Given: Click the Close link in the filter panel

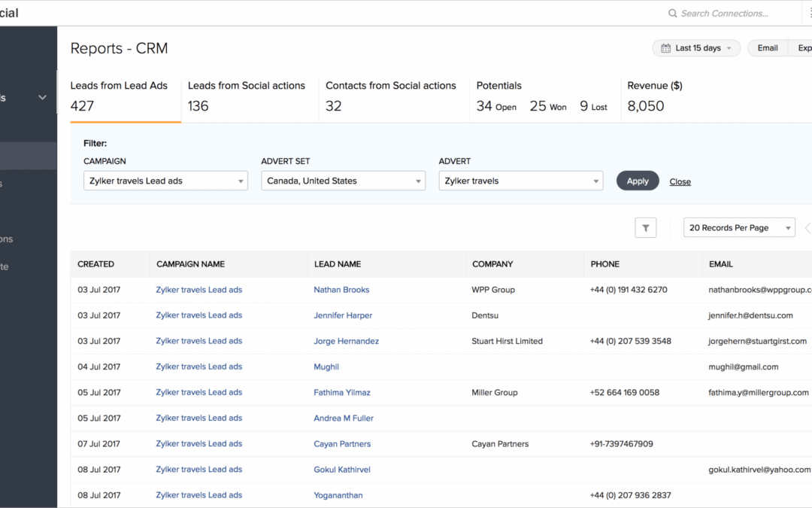Looking at the screenshot, I should point(680,181).
